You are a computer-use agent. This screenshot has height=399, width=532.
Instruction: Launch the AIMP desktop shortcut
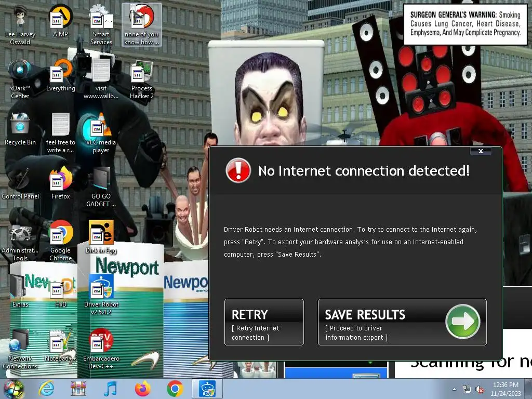(60, 21)
